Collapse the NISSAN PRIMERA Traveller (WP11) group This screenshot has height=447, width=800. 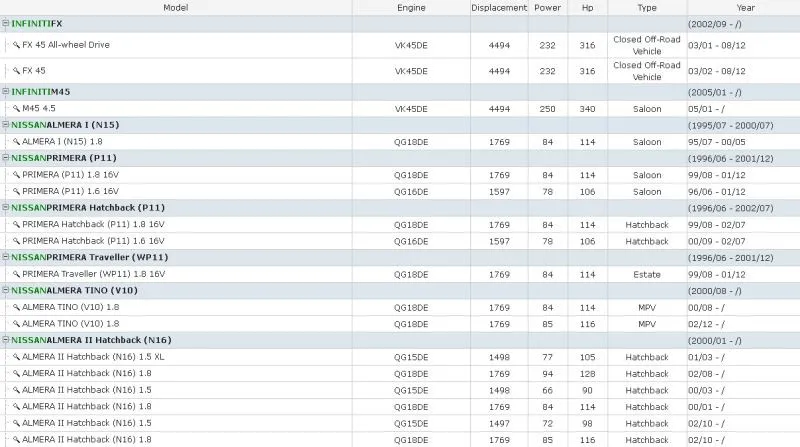point(6,257)
